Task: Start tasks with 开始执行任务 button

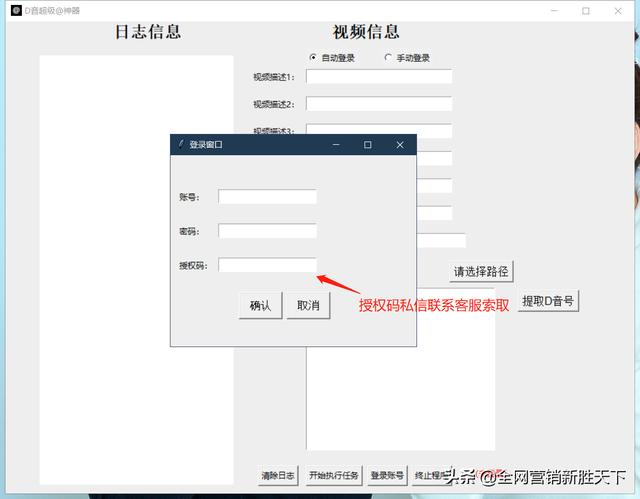Action: coord(333,476)
